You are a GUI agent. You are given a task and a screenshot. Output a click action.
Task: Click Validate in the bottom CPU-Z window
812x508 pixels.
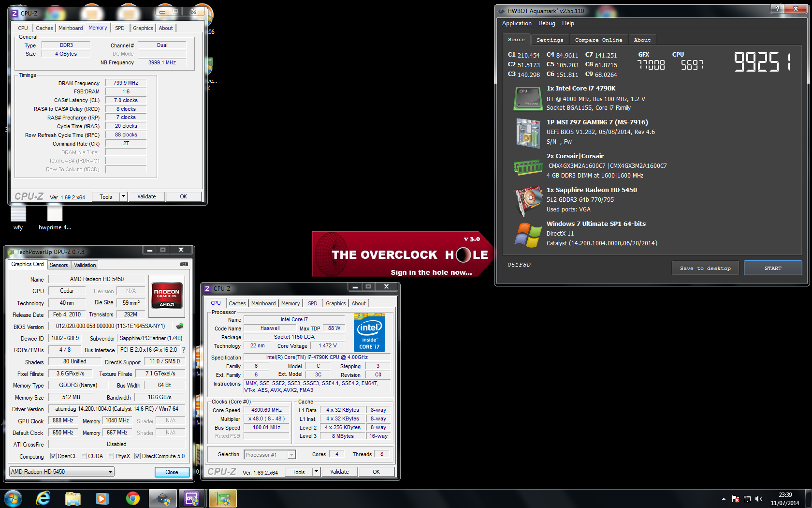[339, 472]
